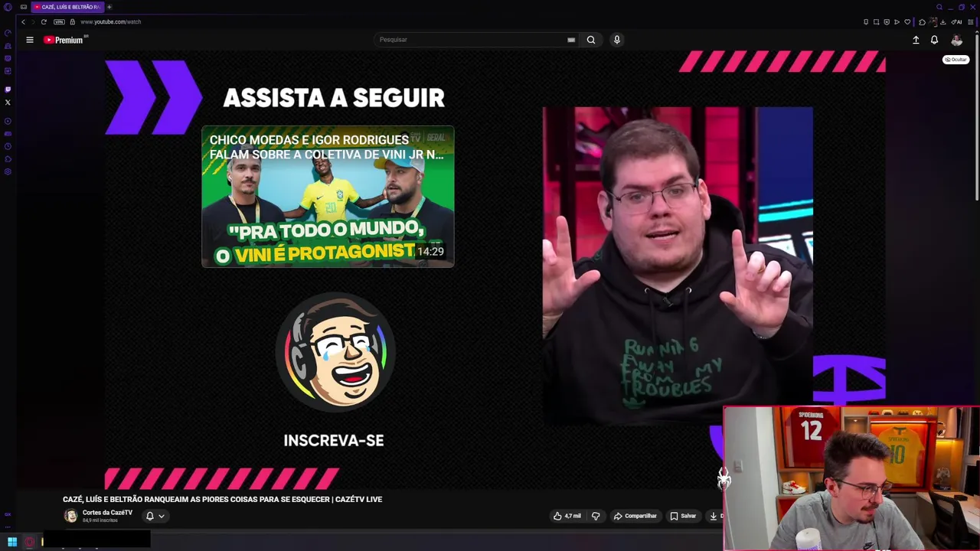The image size is (980, 551).
Task: Open Cortes da CazéTV channel avatar
Action: [71, 516]
